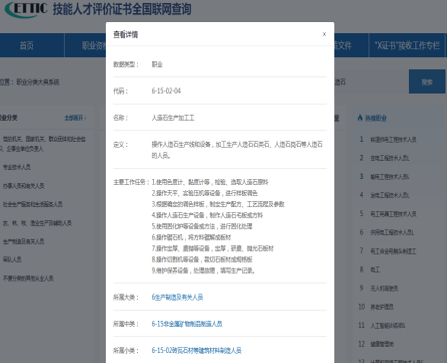The image size is (447, 363).
Task: Open hot occupation 3 输电工程技术人员
Action: [390, 177]
